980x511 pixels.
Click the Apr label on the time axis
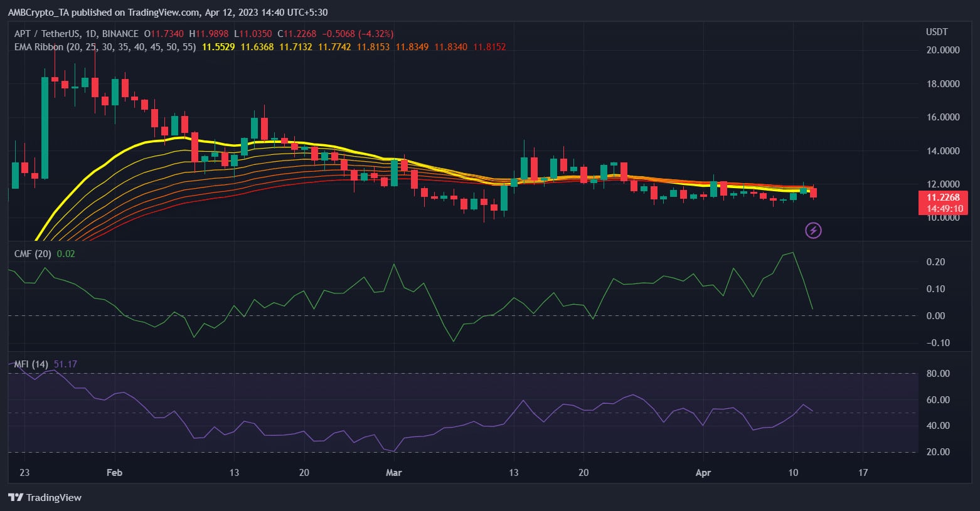point(703,473)
